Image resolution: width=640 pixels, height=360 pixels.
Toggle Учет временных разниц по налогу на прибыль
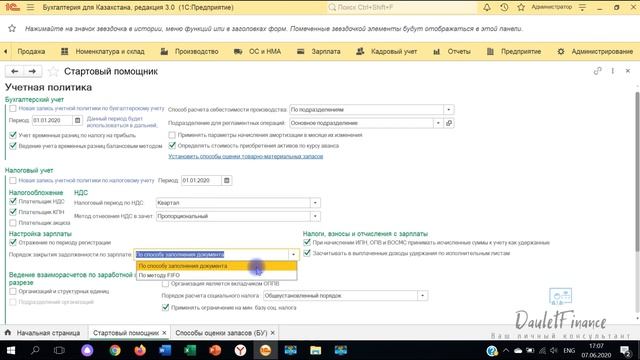tap(13, 135)
